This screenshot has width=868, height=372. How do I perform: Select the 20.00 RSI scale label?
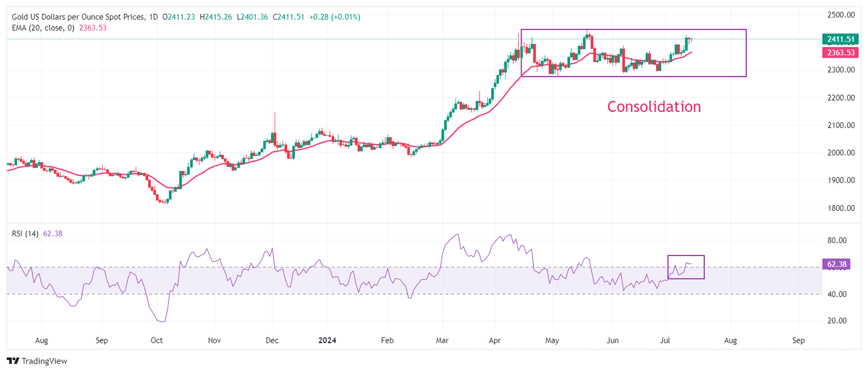pos(837,321)
